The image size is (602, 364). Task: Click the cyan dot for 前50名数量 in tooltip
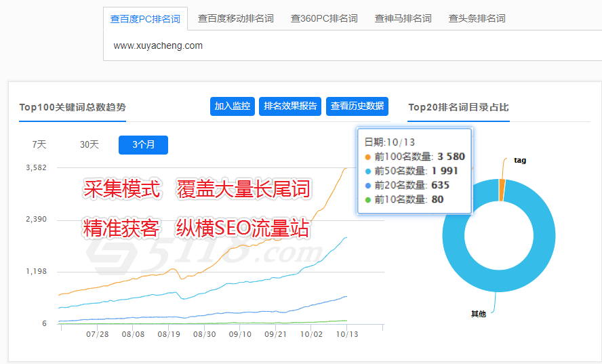point(368,171)
